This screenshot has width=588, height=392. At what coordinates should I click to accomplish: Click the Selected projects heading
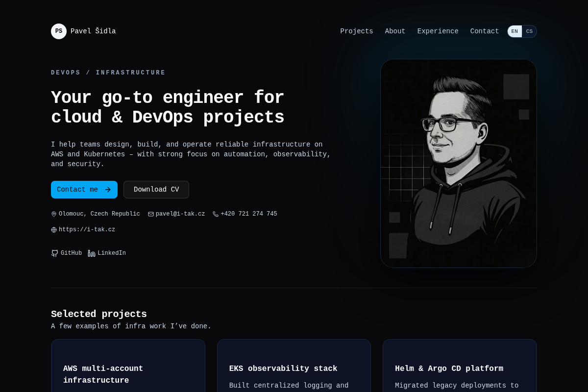(99, 314)
